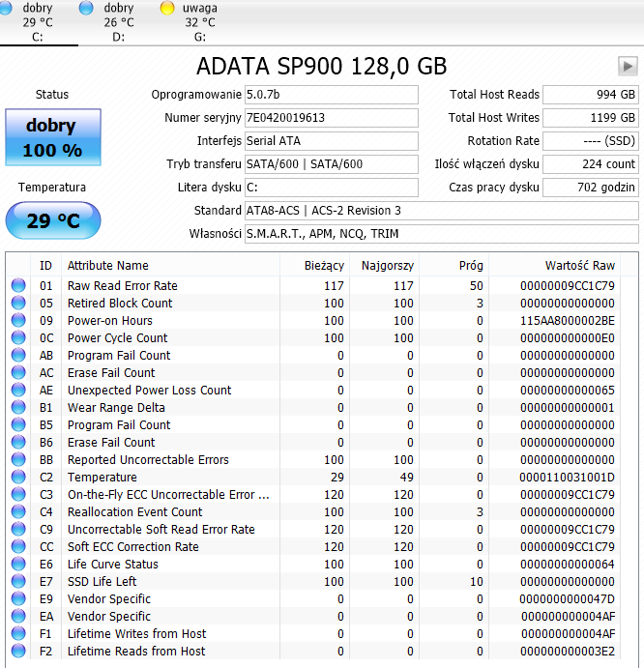Viewport: 644px width, 668px height.
Task: Click the yellow uwaga status icon for G:
Action: 167,8
